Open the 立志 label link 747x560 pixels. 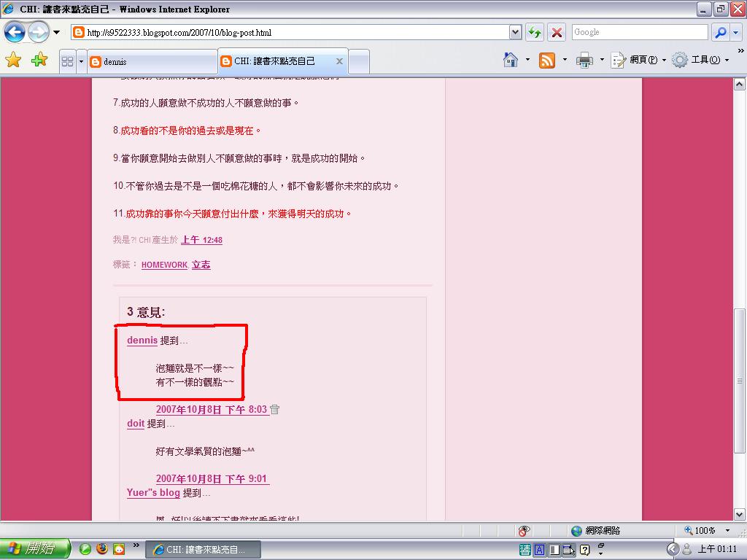(201, 265)
